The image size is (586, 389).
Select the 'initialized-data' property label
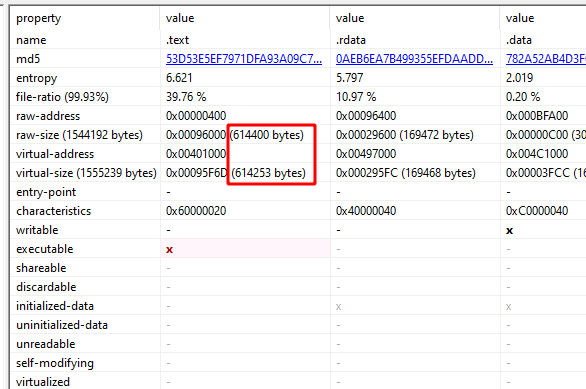click(55, 306)
